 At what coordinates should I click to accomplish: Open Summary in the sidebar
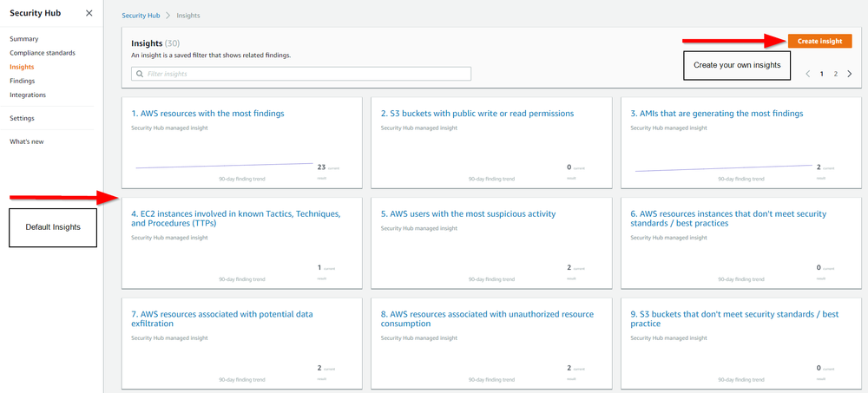point(23,39)
